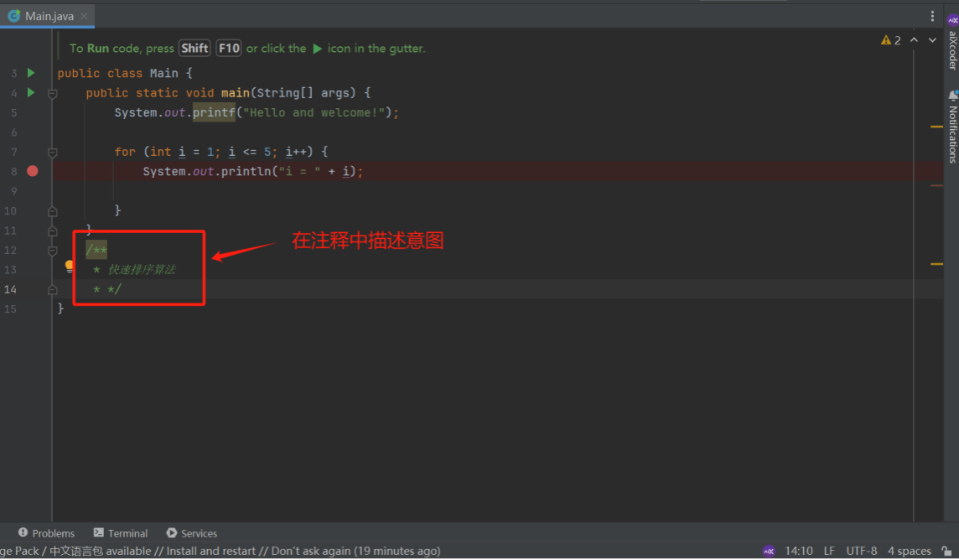
Task: Open the Terminal tool window
Action: click(x=120, y=533)
